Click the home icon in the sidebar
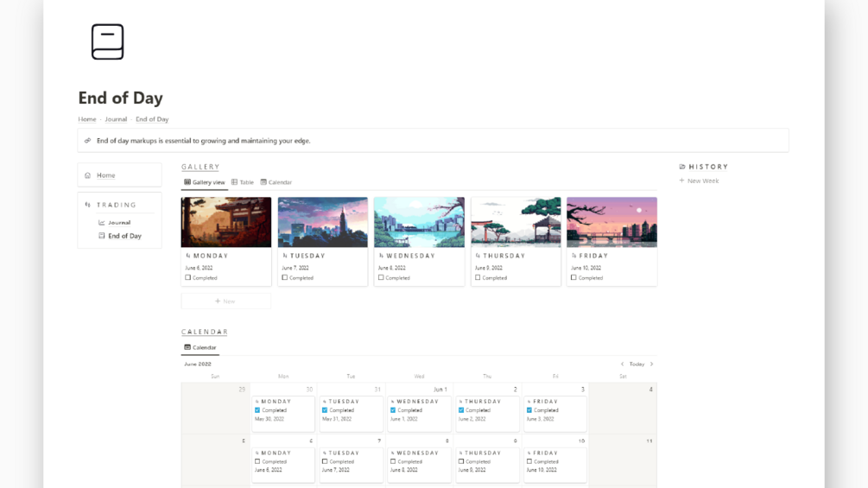 pos(87,175)
